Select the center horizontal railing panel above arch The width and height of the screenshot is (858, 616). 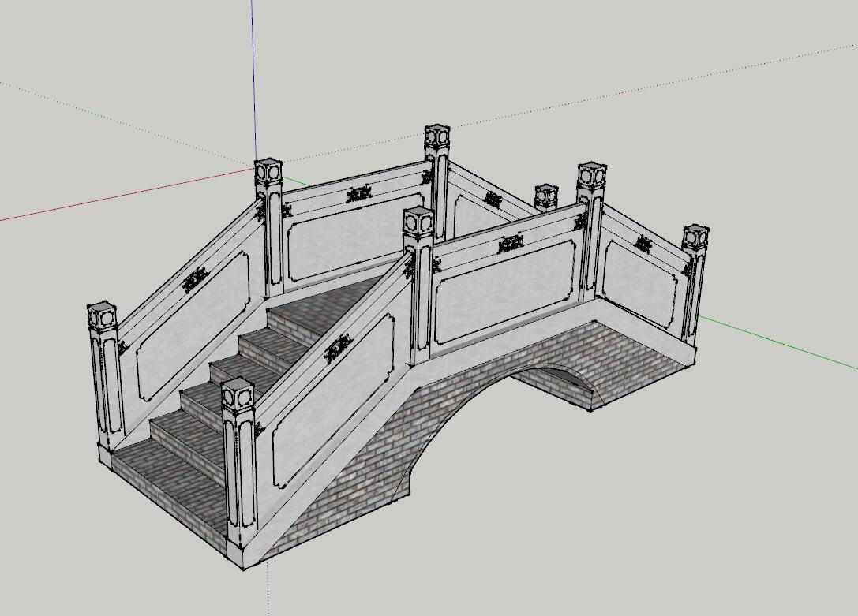point(505,292)
